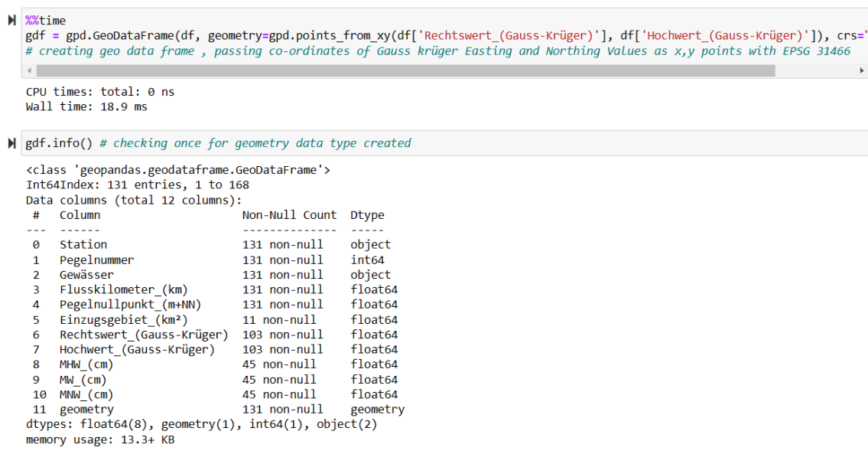This screenshot has width=868, height=454.
Task: Click the 'memory usage: 13.3+ KB' line
Action: pyautogui.click(x=99, y=439)
